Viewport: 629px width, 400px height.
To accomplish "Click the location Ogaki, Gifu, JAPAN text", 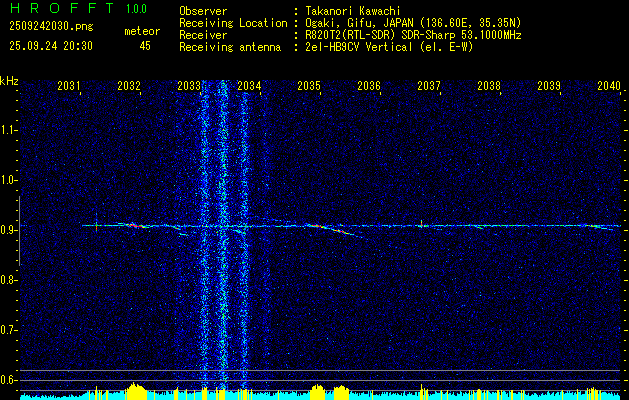I will [413, 23].
